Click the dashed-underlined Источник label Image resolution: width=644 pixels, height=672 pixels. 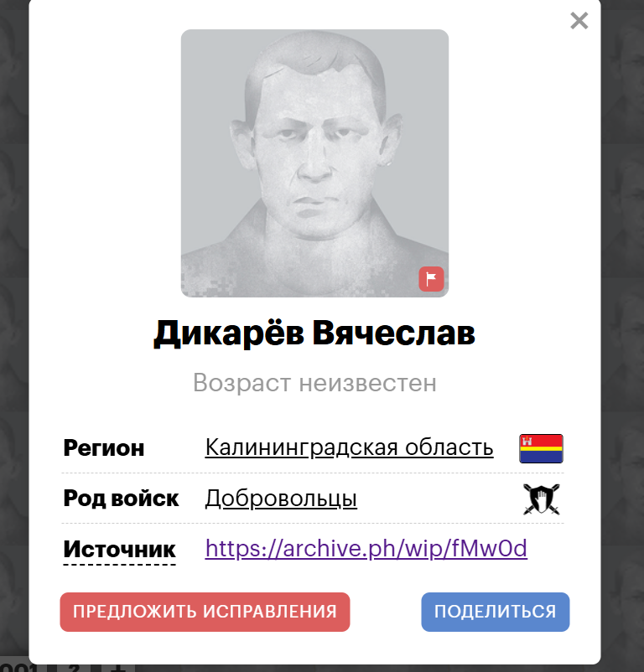click(x=119, y=550)
